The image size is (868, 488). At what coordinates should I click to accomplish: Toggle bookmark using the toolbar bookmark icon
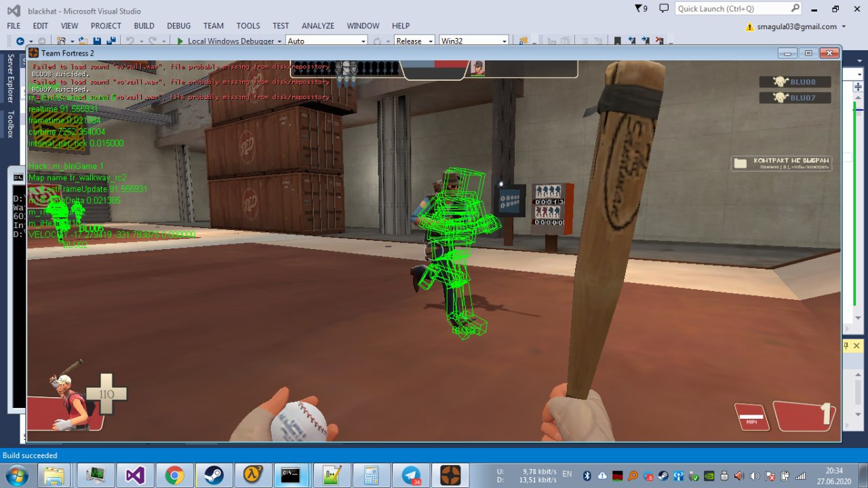617,41
